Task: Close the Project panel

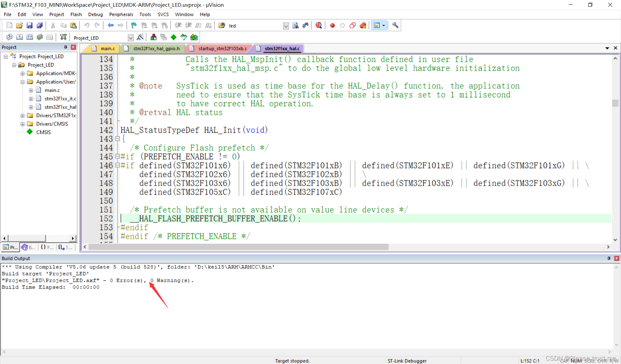Action: click(73, 47)
